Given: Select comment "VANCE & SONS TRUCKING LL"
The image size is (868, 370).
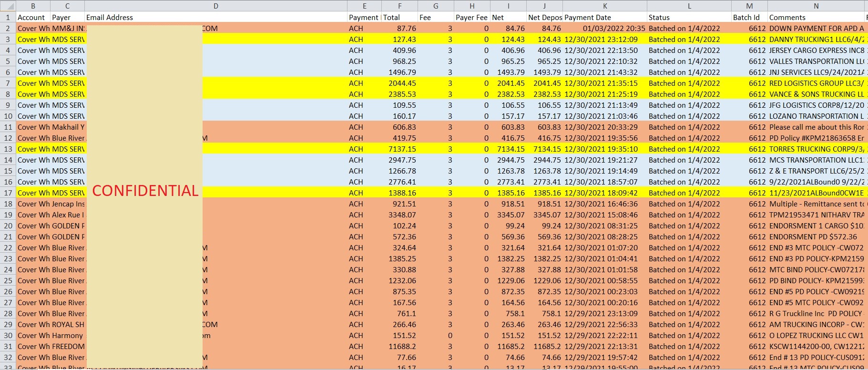Looking at the screenshot, I should coord(816,94).
